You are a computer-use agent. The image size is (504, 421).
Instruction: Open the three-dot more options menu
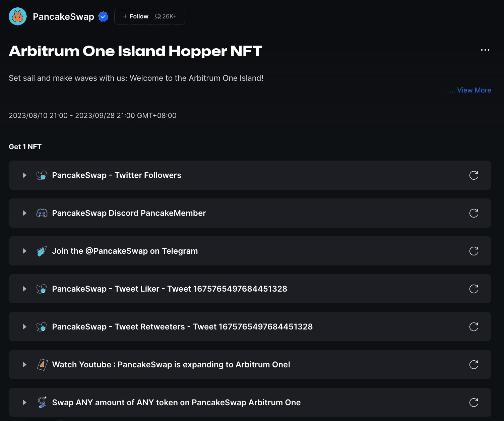485,50
